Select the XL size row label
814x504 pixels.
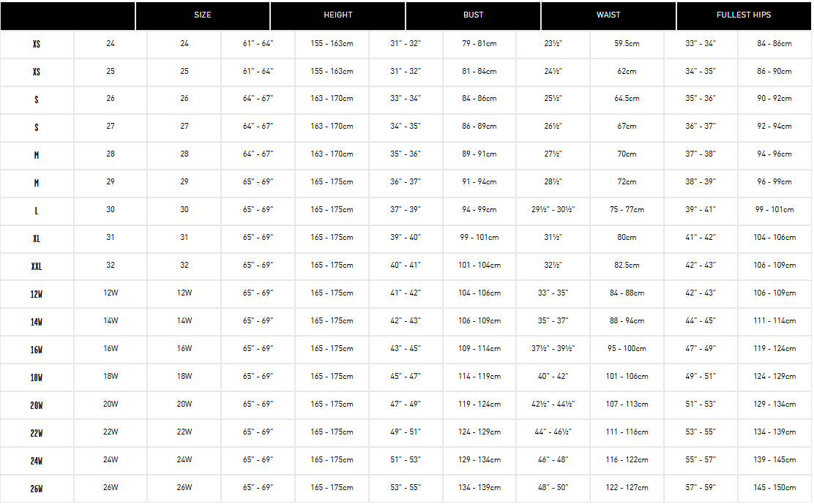[37, 239]
